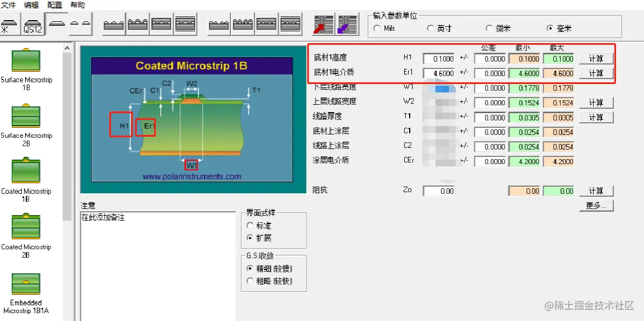
Task: Set input units to 英寸 (inches)
Action: tap(440, 29)
